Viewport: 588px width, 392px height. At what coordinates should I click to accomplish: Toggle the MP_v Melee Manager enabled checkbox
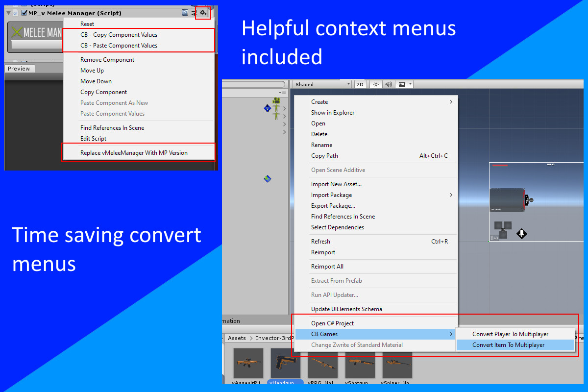coord(24,13)
